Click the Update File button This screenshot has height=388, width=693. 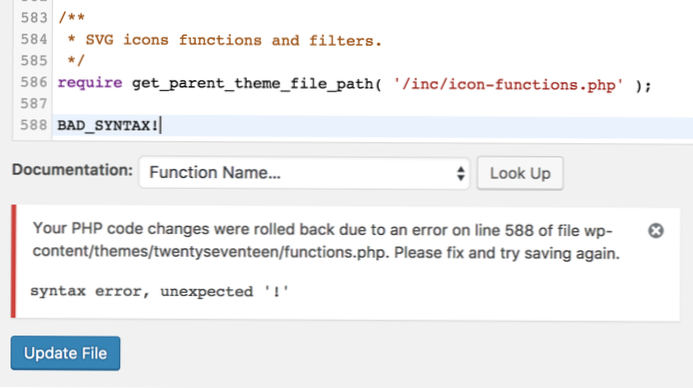point(65,353)
